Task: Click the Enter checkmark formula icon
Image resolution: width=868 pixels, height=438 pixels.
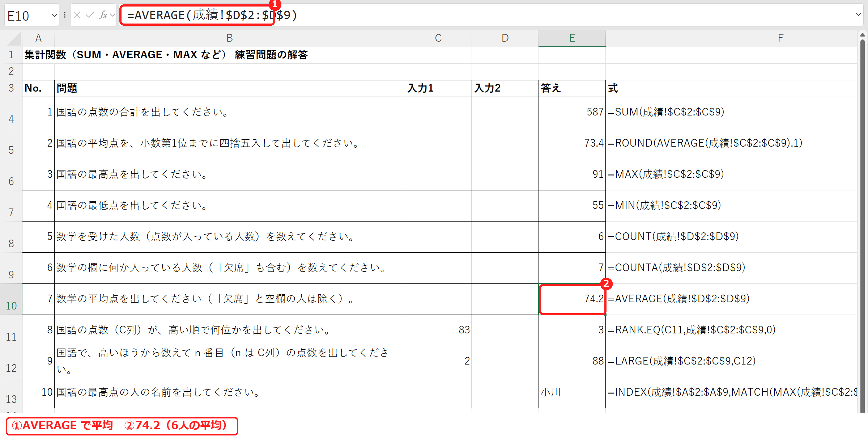Action: click(x=90, y=15)
